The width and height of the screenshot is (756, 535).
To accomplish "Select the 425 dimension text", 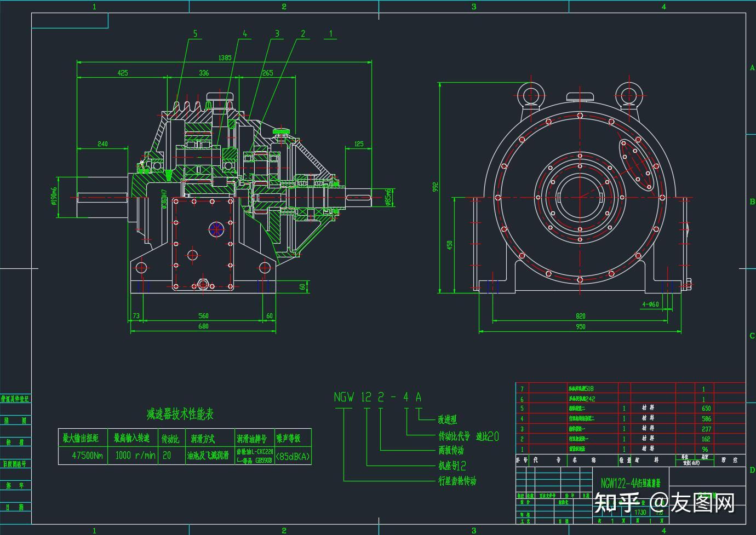I will 123,73.
